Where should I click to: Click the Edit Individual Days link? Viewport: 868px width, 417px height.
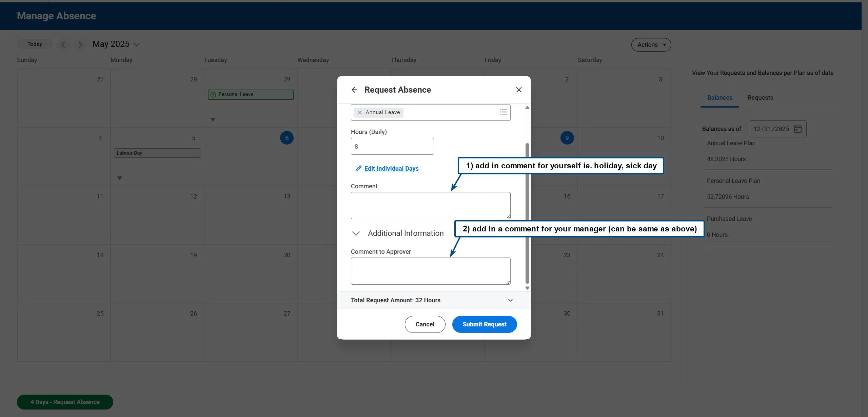391,169
